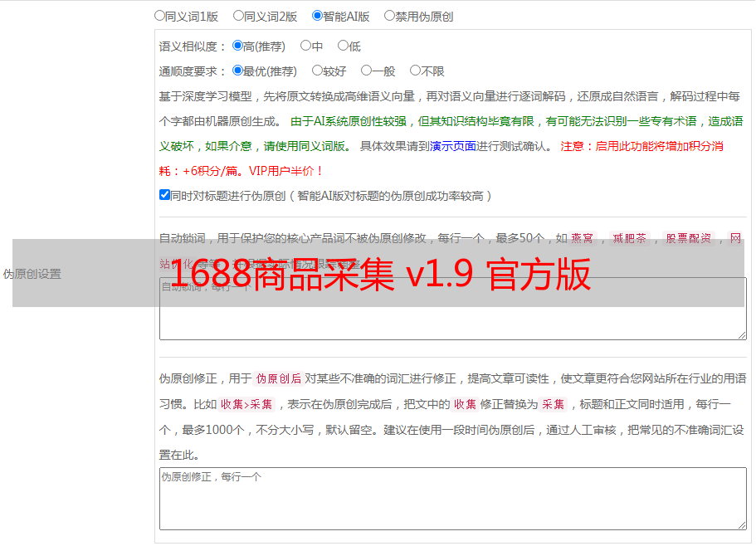
Task: Open the 演示页面 link
Action: [453, 146]
